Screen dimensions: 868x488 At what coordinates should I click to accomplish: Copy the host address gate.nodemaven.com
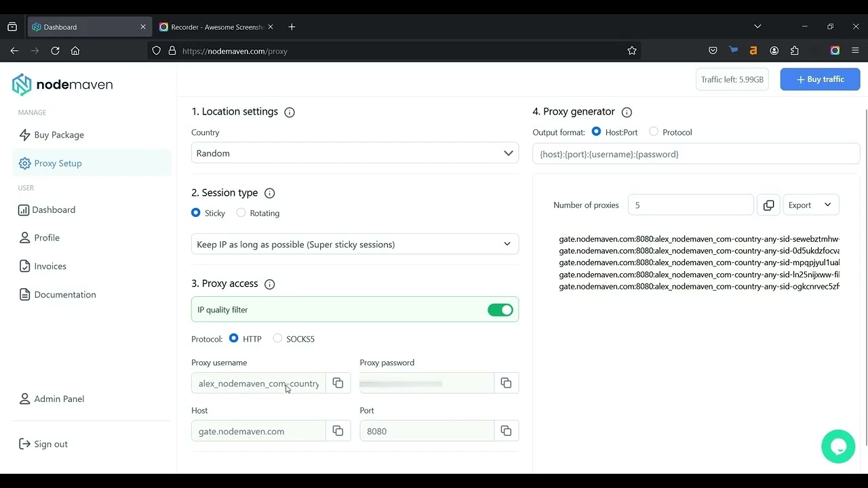338,431
